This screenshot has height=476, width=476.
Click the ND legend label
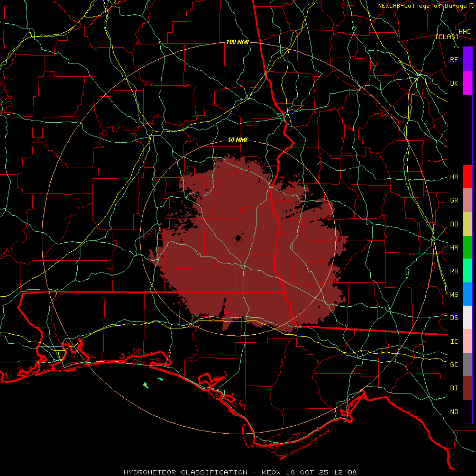pos(454,412)
